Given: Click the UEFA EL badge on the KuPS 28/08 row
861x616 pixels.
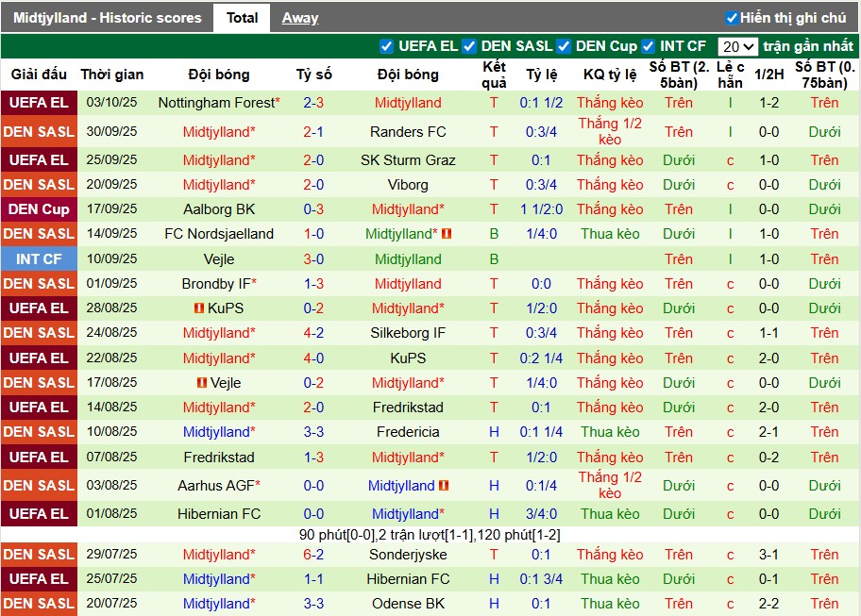Looking at the screenshot, I should pos(39,308).
